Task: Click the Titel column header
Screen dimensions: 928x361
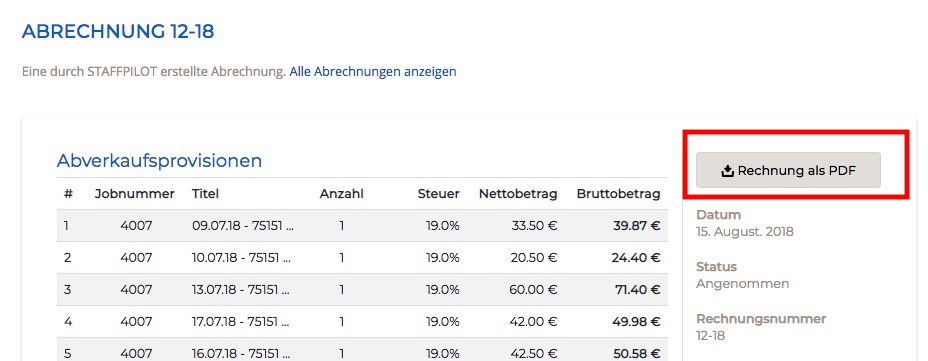Action: tap(205, 194)
